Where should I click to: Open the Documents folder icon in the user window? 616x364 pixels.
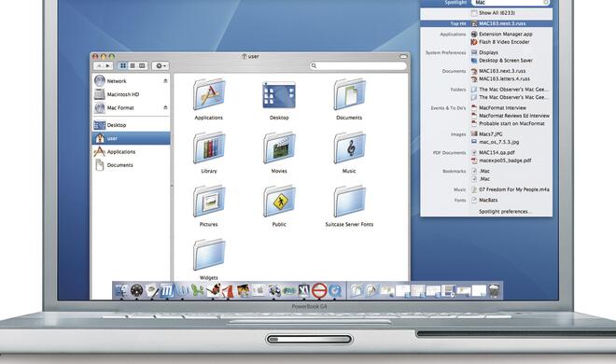[349, 94]
